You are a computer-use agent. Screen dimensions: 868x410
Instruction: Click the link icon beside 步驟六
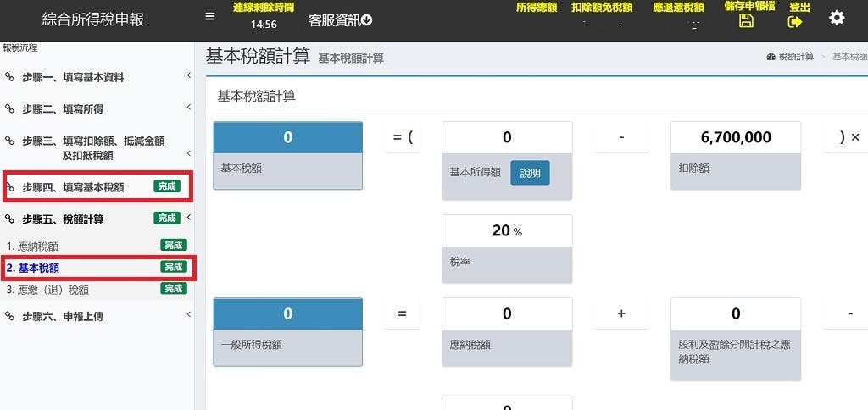[9, 316]
